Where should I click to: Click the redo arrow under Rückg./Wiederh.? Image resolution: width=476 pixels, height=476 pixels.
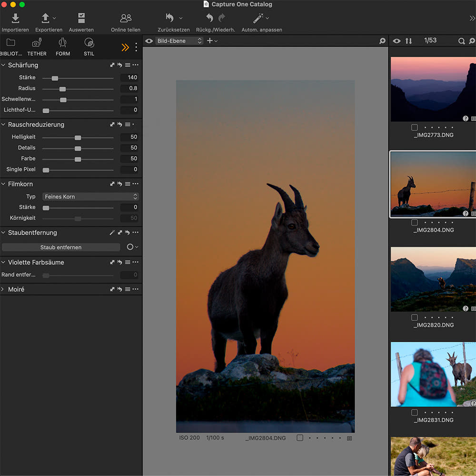tap(222, 18)
